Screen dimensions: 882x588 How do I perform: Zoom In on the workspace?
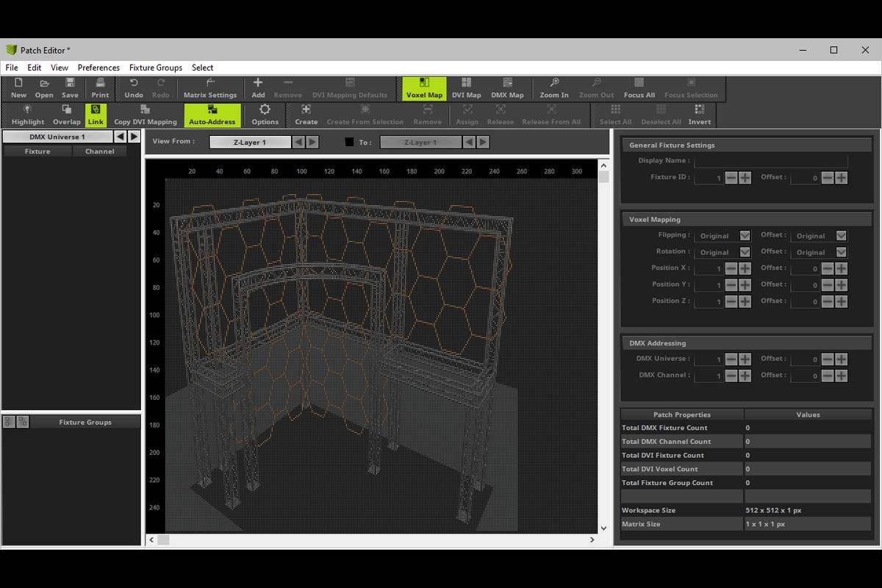553,88
